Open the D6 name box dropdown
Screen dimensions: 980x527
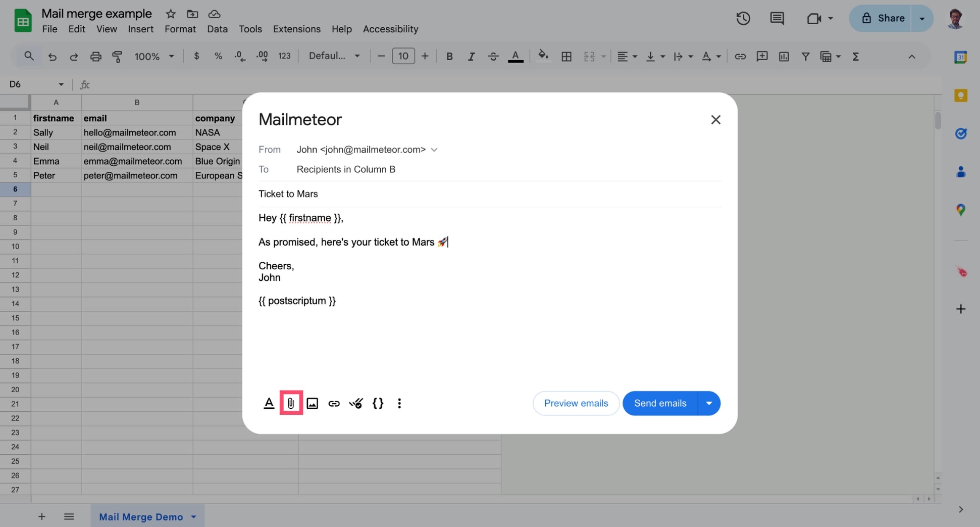click(61, 84)
